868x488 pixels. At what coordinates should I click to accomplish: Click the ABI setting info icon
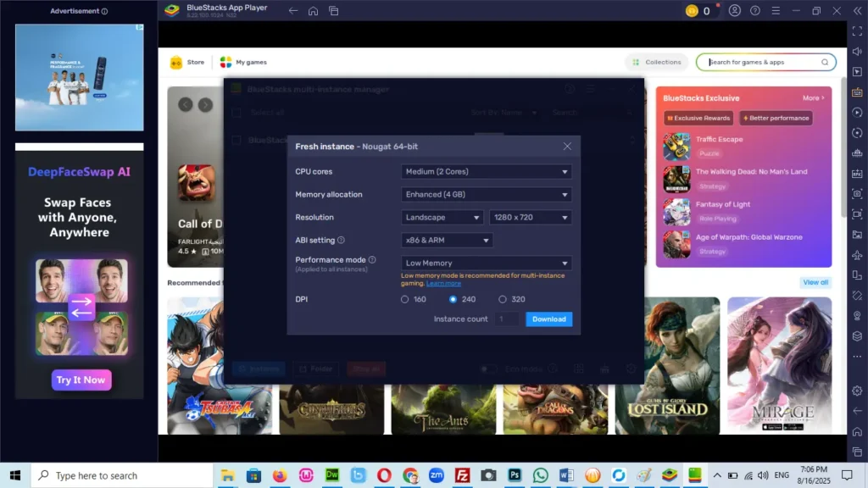click(x=342, y=241)
